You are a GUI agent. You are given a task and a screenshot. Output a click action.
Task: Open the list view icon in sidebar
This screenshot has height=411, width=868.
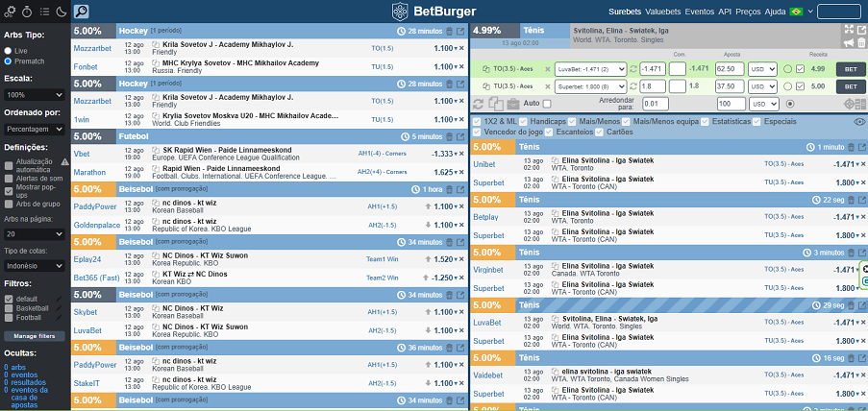[44, 12]
